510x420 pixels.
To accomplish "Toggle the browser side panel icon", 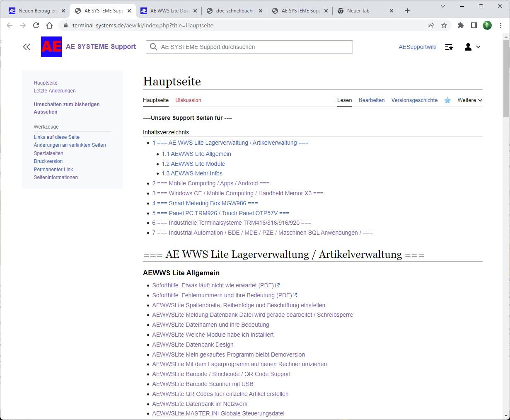I will click(474, 25).
